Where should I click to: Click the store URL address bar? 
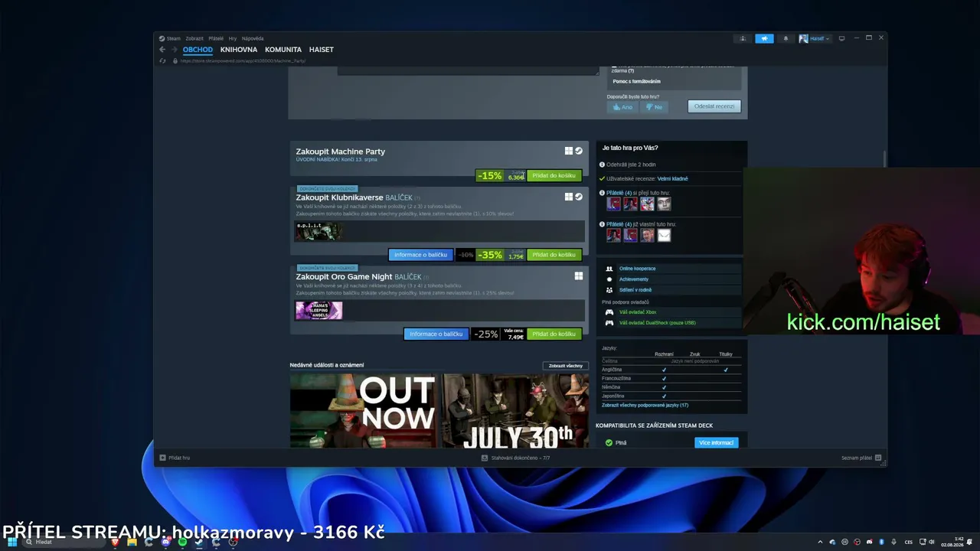(243, 60)
